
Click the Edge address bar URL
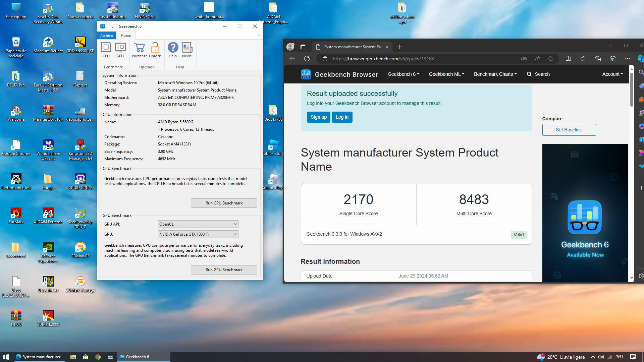point(383,59)
